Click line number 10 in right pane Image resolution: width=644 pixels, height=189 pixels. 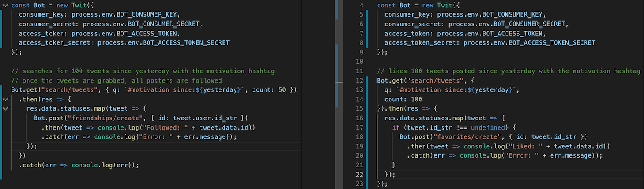[x=360, y=61]
